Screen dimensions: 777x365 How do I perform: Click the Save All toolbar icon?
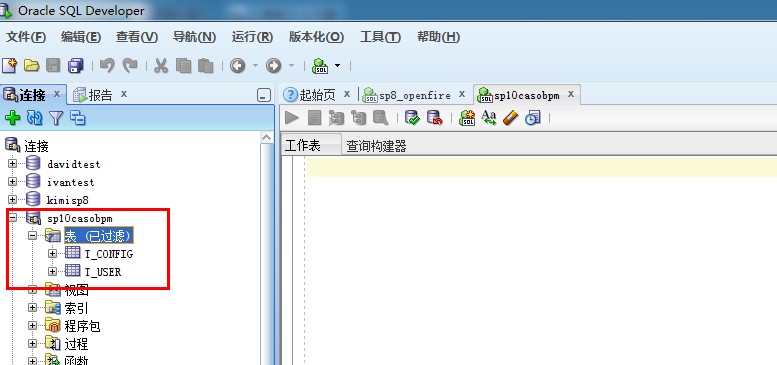76,65
